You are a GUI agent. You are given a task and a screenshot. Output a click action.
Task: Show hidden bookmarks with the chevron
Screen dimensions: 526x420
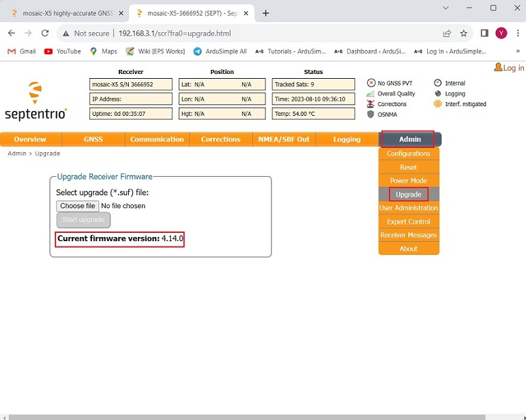[517, 51]
